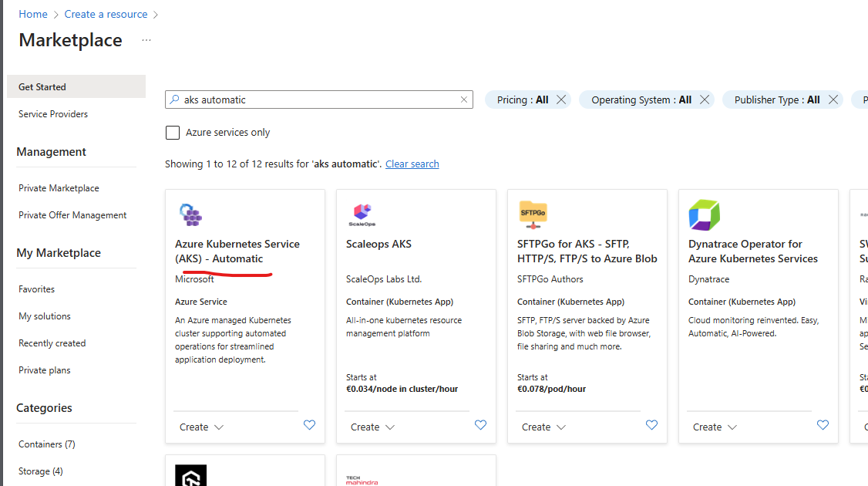Focus the marketplace search field
The image size is (868, 486).
pyautogui.click(x=319, y=100)
